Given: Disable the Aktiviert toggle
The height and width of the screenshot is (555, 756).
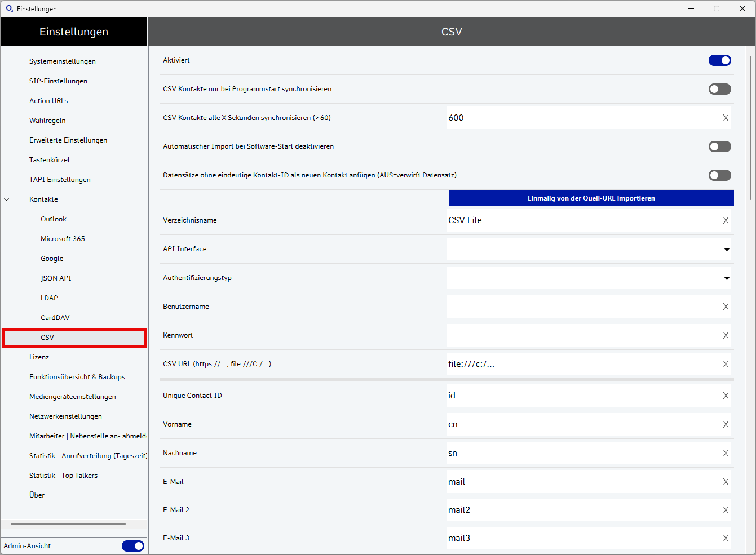Looking at the screenshot, I should point(719,60).
